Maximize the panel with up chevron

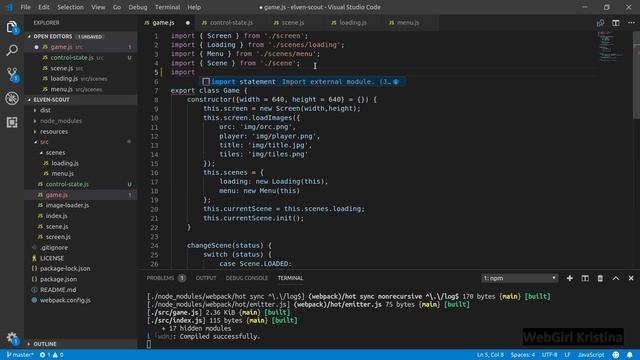(616, 278)
